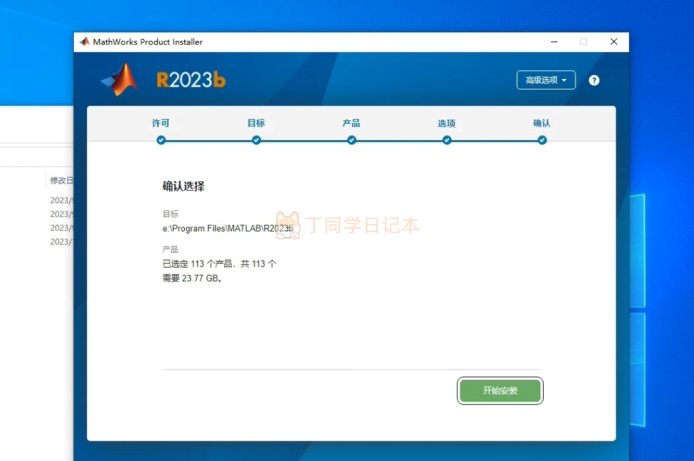Click the green 开始安装 button
694x461 pixels.
coord(500,391)
